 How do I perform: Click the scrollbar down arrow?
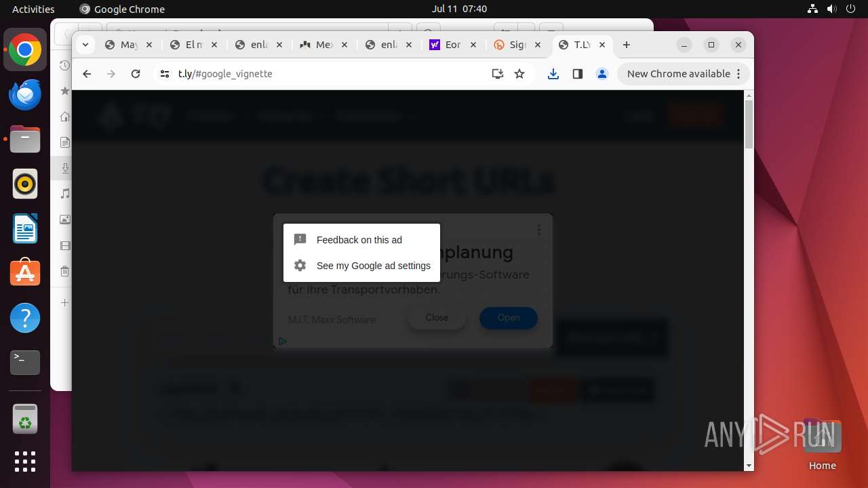(749, 466)
